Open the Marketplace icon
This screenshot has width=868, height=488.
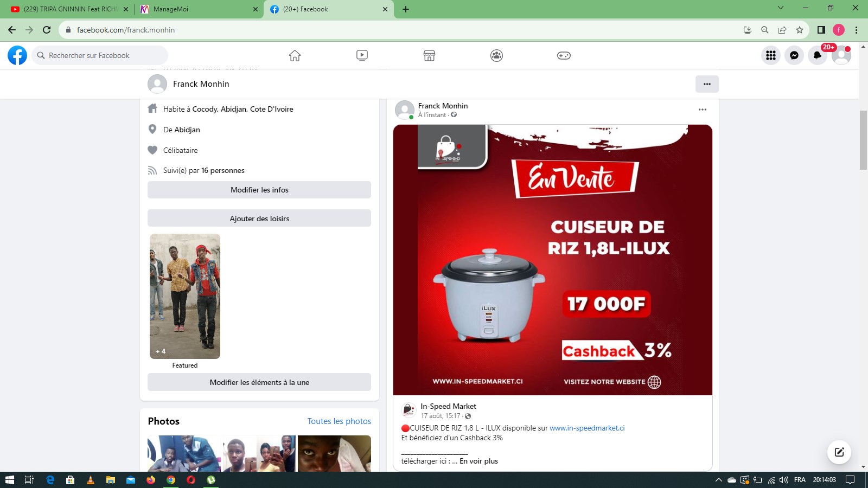(x=429, y=55)
